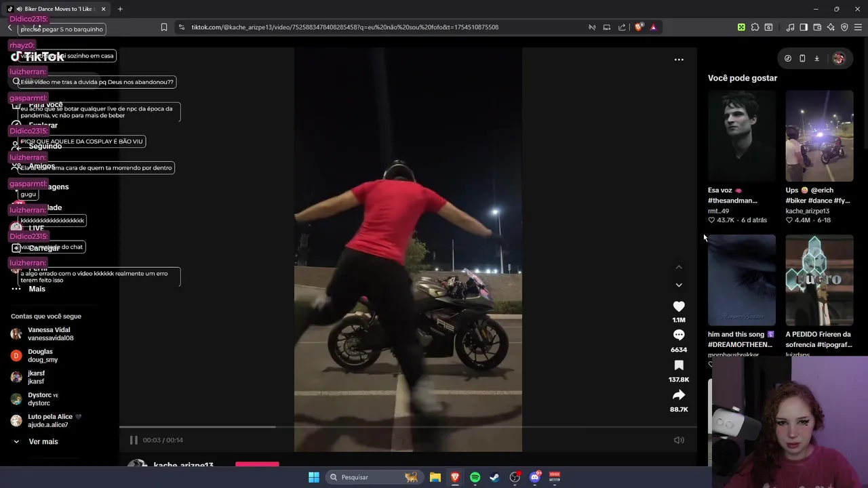Go to the next video with down chevron
This screenshot has height=488, width=868.
[x=679, y=285]
